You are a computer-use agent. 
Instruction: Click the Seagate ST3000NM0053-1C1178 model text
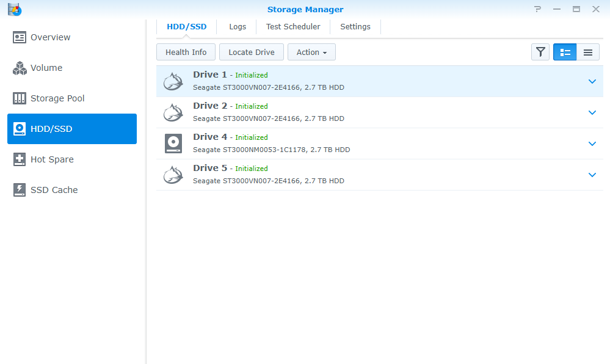(272, 150)
